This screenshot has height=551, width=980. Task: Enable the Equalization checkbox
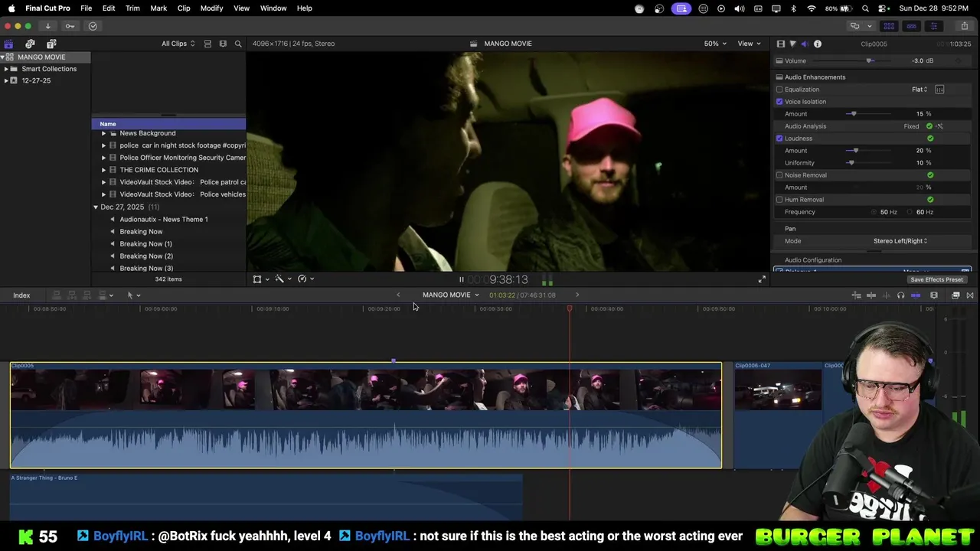(779, 90)
